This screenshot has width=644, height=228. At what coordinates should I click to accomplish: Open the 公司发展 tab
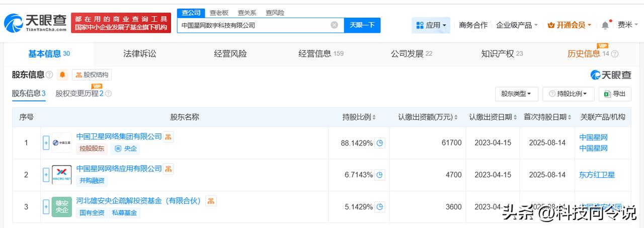[x=412, y=54]
